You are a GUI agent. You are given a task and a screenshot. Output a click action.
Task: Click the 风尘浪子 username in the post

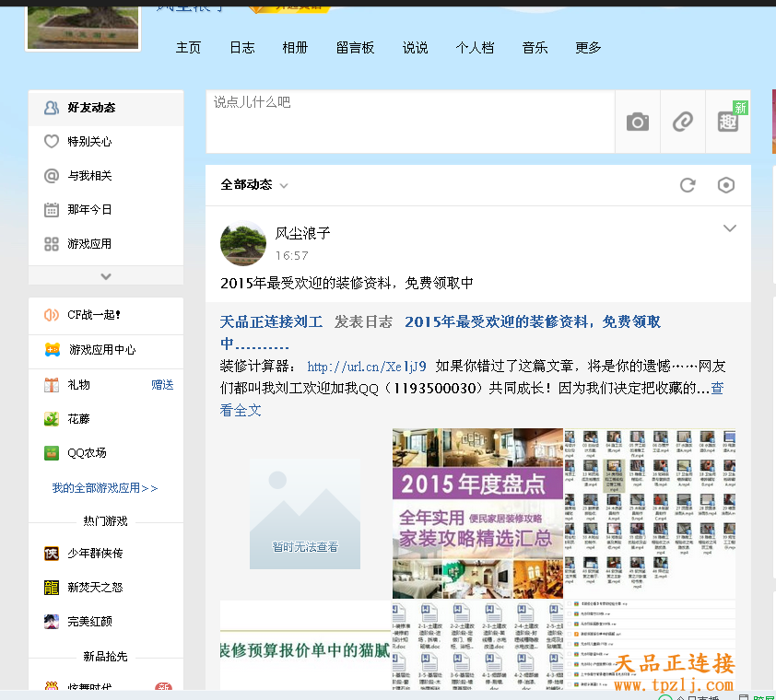303,233
